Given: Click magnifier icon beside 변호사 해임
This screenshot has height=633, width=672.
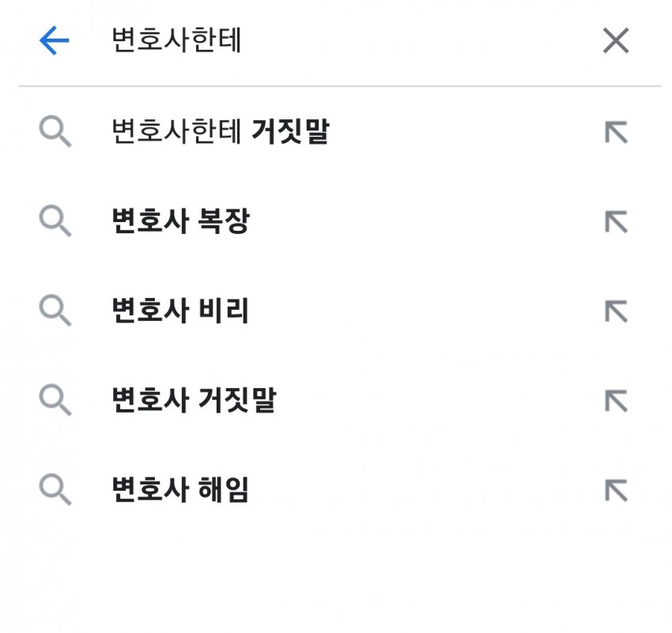Looking at the screenshot, I should pyautogui.click(x=55, y=491).
